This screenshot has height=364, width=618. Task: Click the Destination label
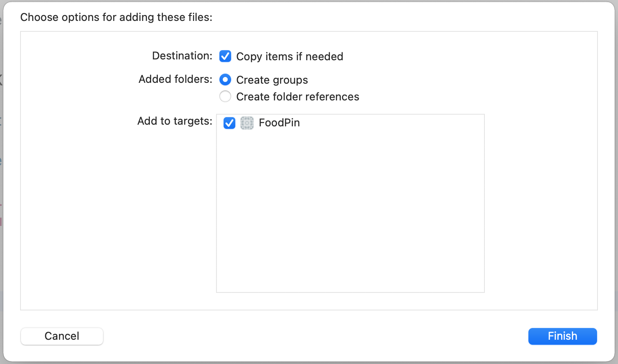182,56
